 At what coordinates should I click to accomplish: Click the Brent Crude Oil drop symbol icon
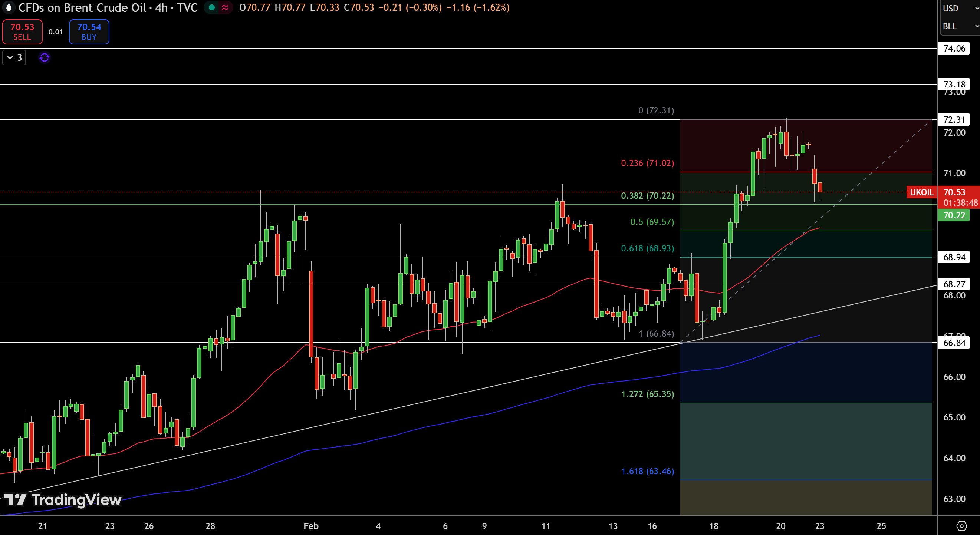[x=9, y=8]
